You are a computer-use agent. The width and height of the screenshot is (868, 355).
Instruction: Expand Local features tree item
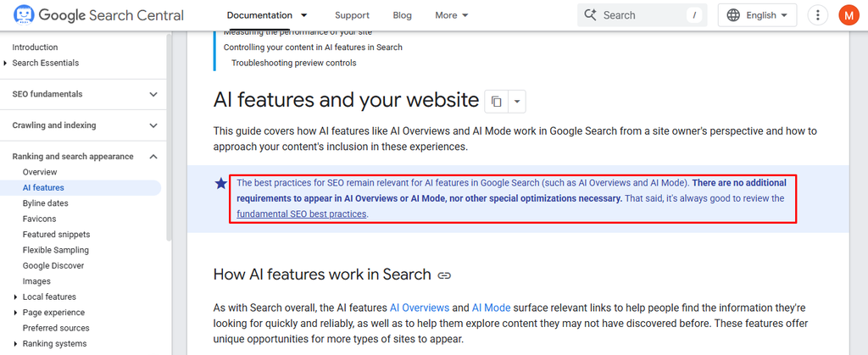(x=15, y=297)
